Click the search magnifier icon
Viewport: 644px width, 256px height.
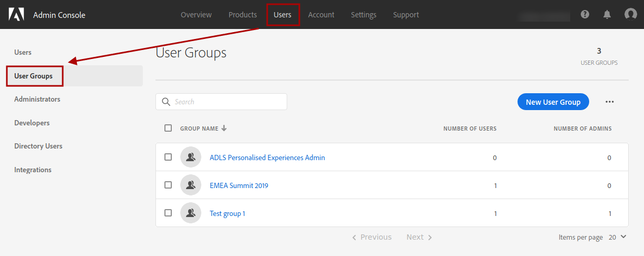(166, 102)
